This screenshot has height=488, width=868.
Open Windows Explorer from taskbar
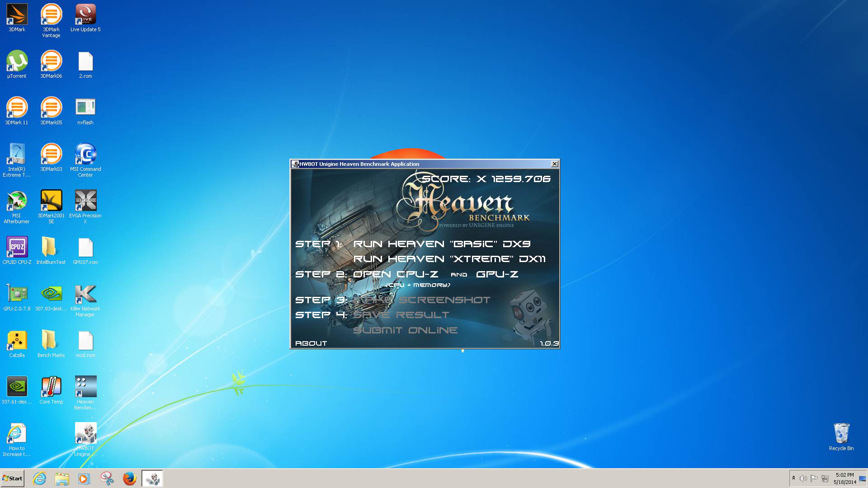tap(62, 479)
